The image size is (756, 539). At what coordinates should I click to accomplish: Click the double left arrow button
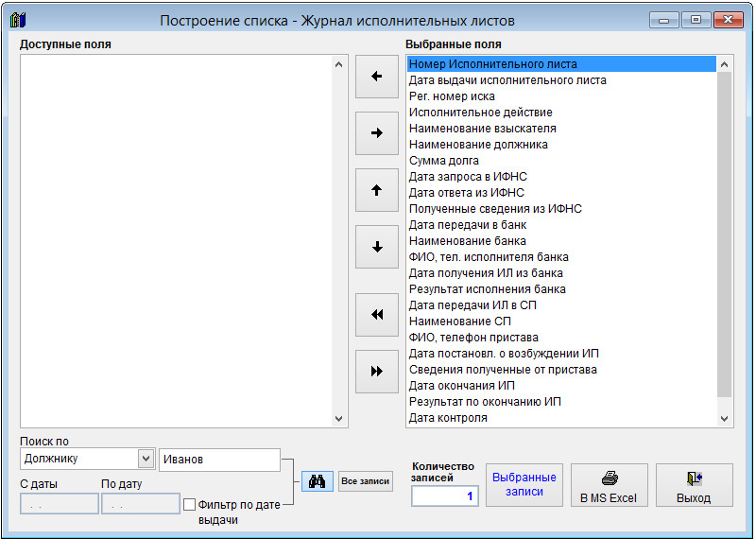376,315
